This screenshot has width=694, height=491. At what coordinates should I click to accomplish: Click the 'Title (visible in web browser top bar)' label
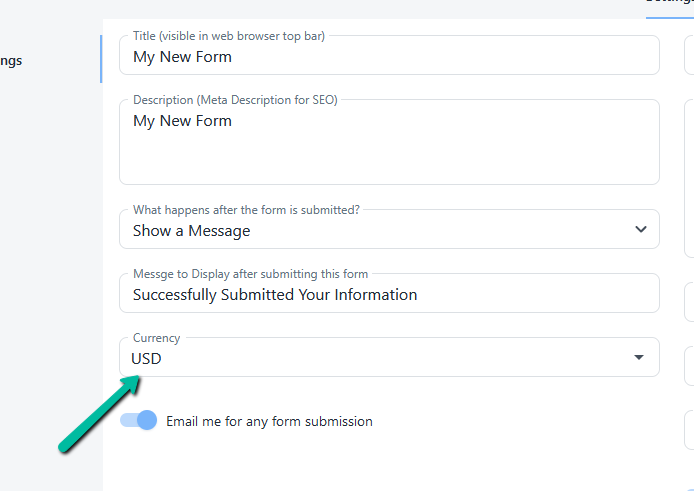pyautogui.click(x=229, y=36)
